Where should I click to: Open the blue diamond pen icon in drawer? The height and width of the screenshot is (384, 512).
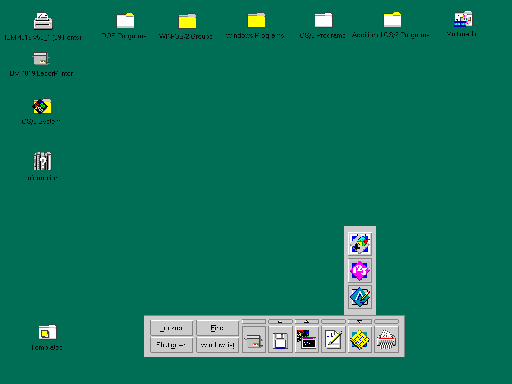tap(360, 297)
